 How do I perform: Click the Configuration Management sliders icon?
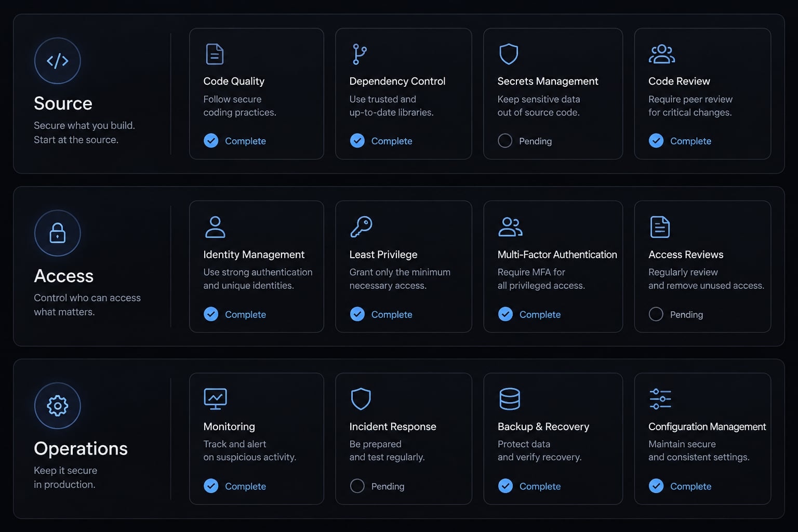click(x=660, y=399)
